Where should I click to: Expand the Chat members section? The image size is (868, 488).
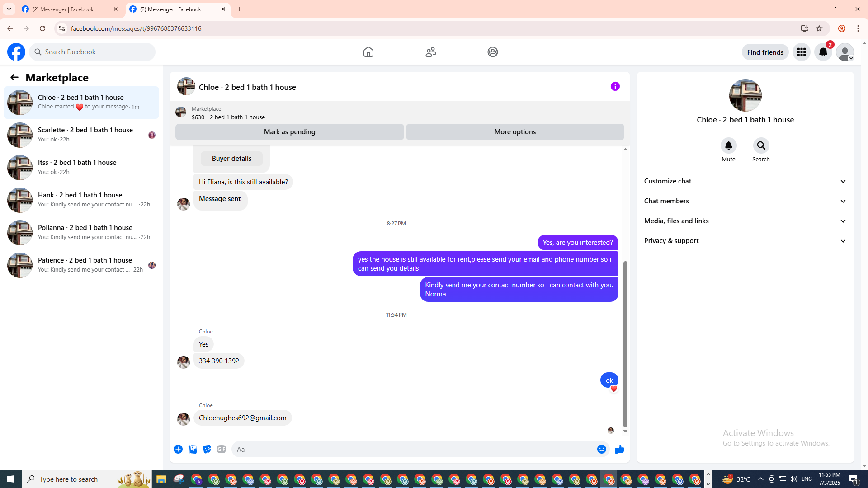tap(745, 201)
